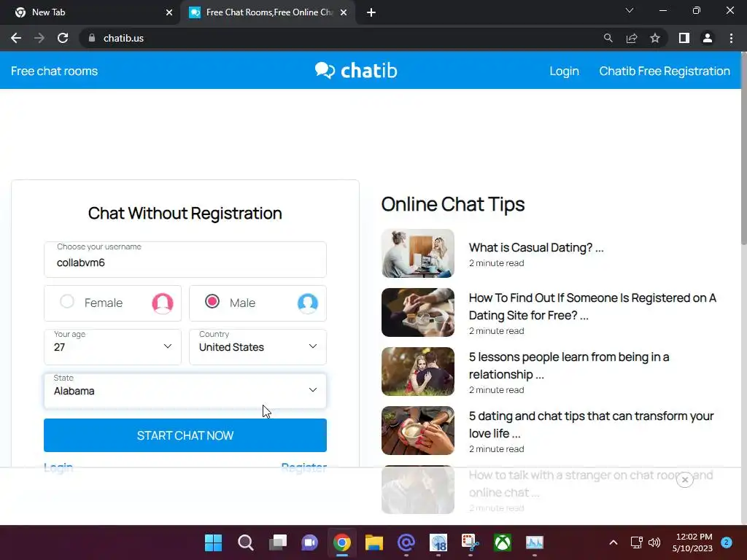Click the pink female avatar icon

pyautogui.click(x=163, y=303)
